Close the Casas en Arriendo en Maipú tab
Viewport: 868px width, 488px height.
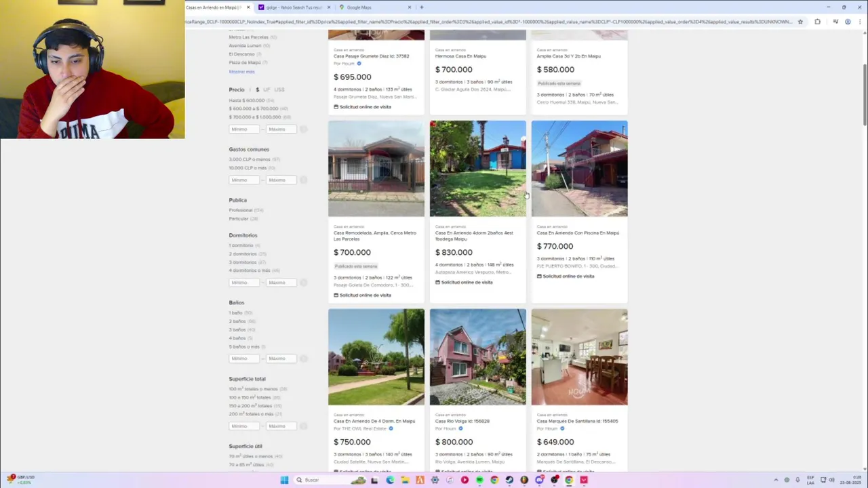(248, 7)
